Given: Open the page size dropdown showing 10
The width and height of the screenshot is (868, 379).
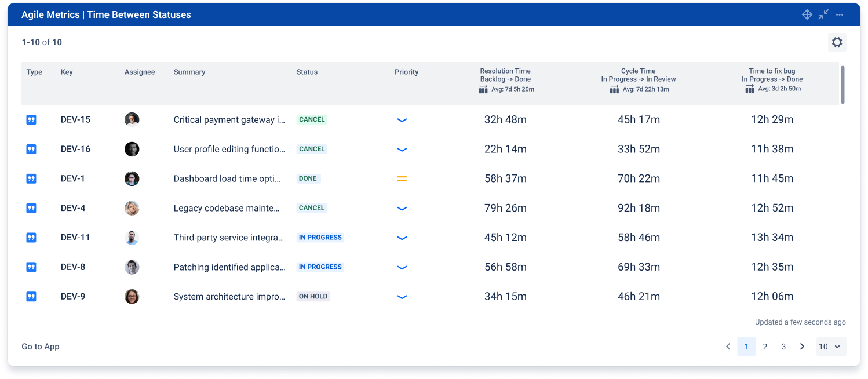Looking at the screenshot, I should [x=831, y=346].
